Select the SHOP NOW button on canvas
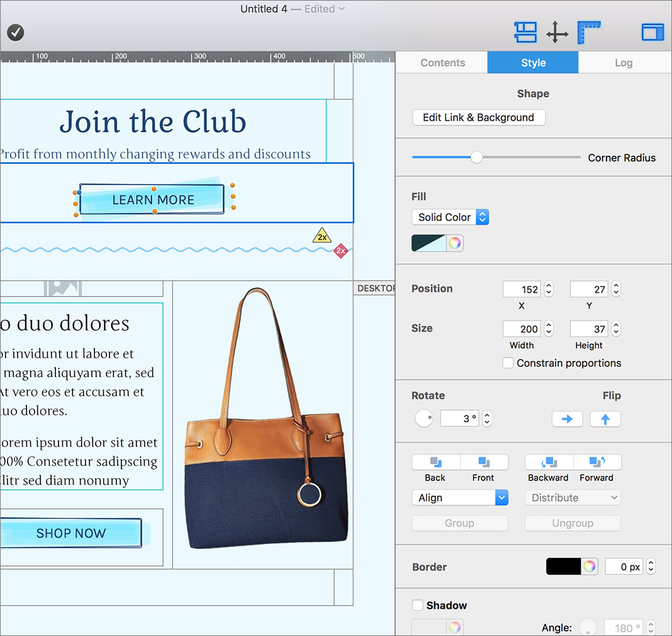Screen dimensions: 672x636 tap(70, 533)
